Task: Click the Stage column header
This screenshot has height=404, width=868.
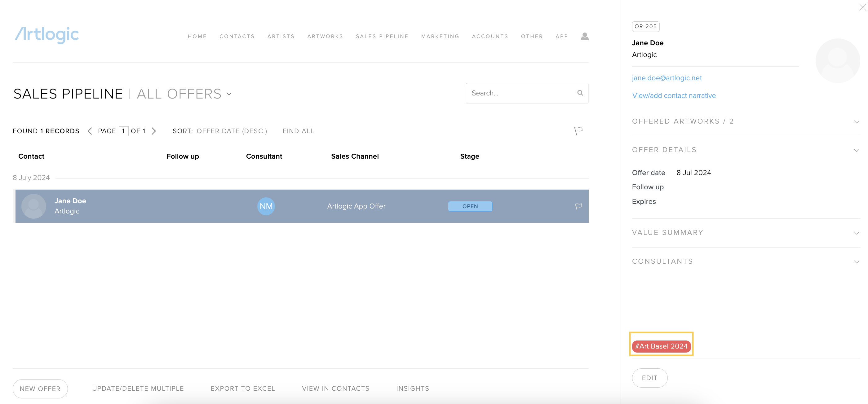Action: [469, 156]
